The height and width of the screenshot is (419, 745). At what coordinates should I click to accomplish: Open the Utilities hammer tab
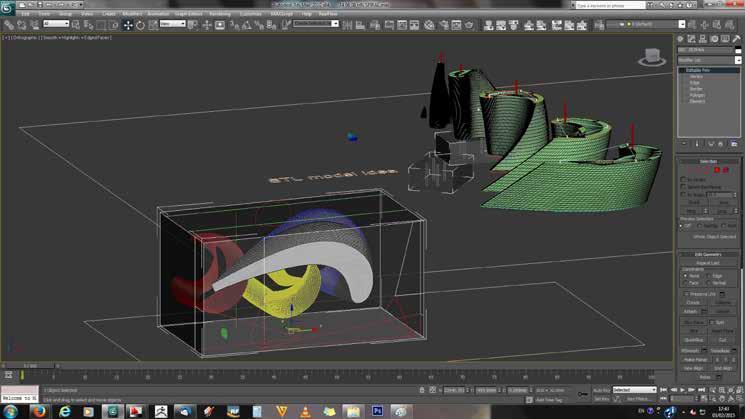736,39
